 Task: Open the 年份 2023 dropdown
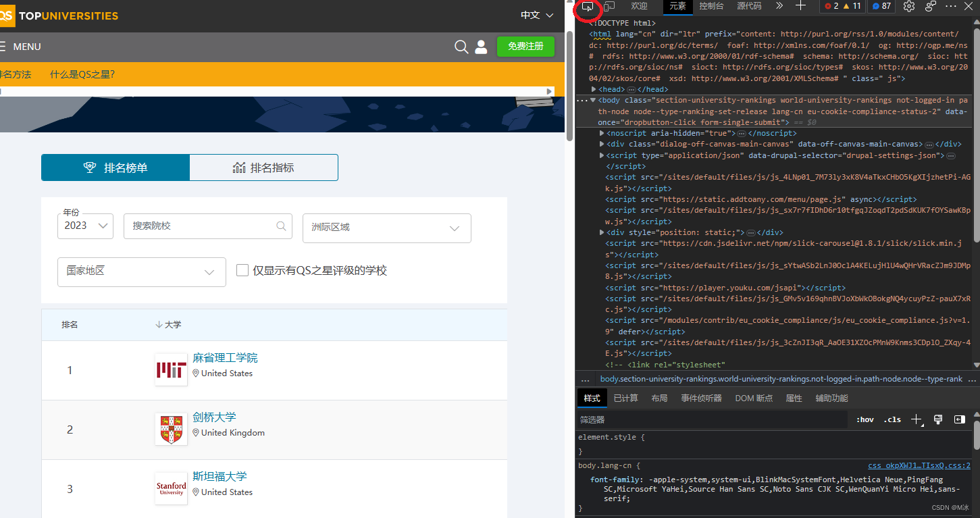[x=85, y=226]
